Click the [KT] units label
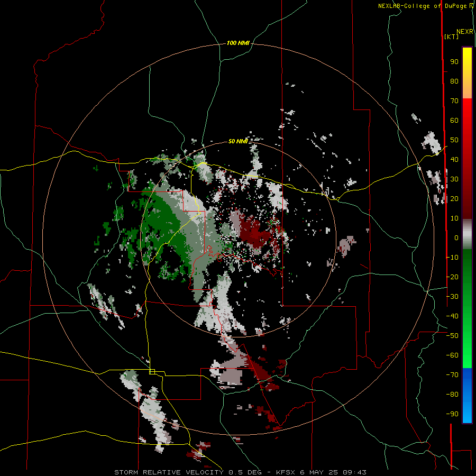Image resolution: width=476 pixels, height=476 pixels. 451,36
